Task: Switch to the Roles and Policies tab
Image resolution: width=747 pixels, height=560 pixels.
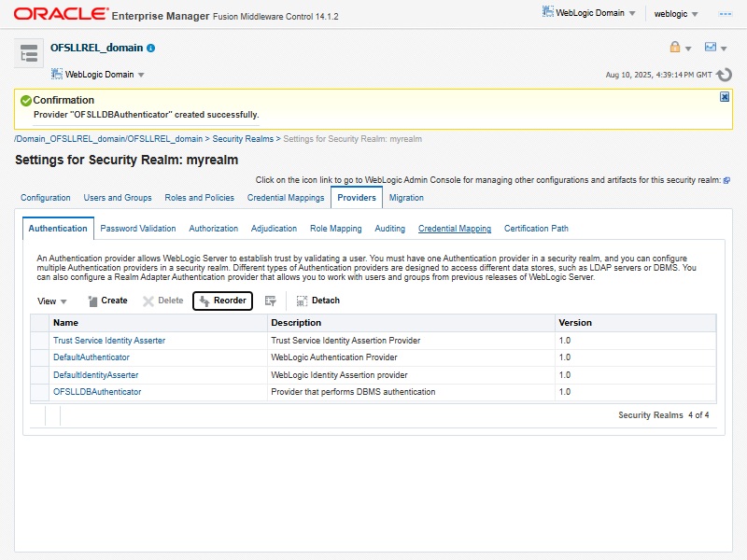Action: (x=200, y=198)
